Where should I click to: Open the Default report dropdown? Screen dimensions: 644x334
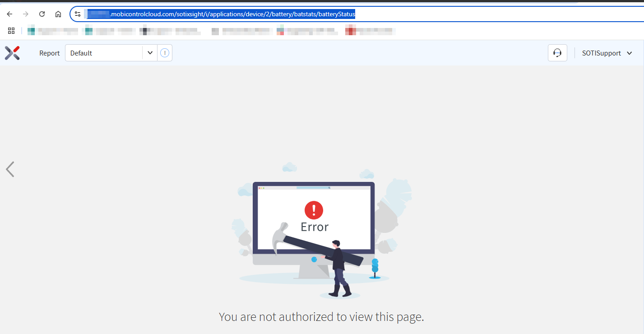pos(150,52)
